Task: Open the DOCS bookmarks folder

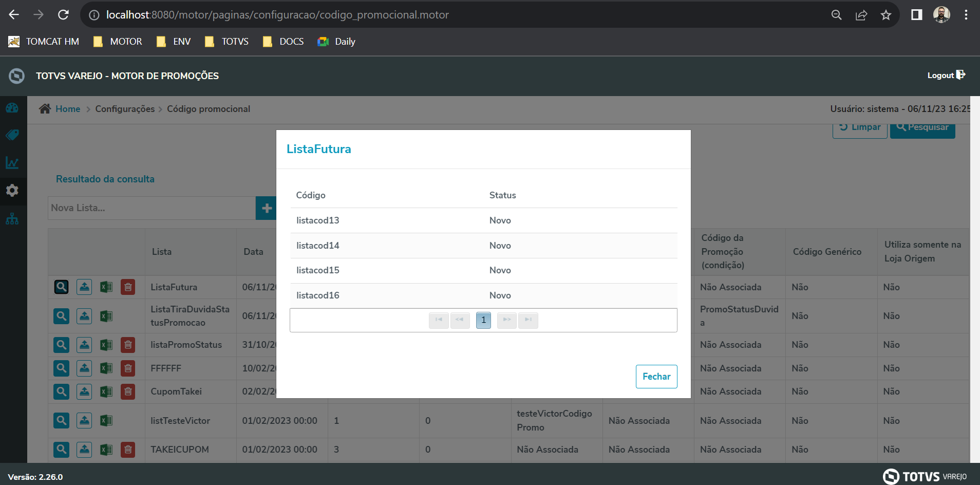Action: click(x=284, y=42)
